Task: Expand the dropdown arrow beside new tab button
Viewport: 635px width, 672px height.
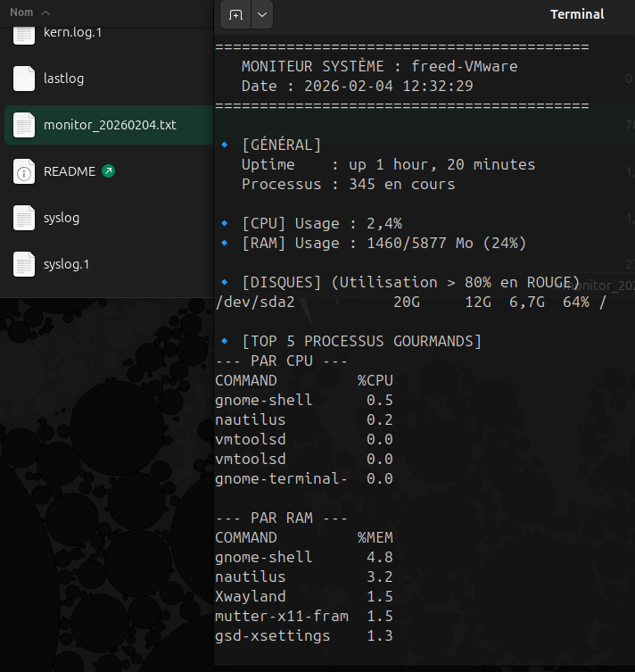Action: point(261,14)
